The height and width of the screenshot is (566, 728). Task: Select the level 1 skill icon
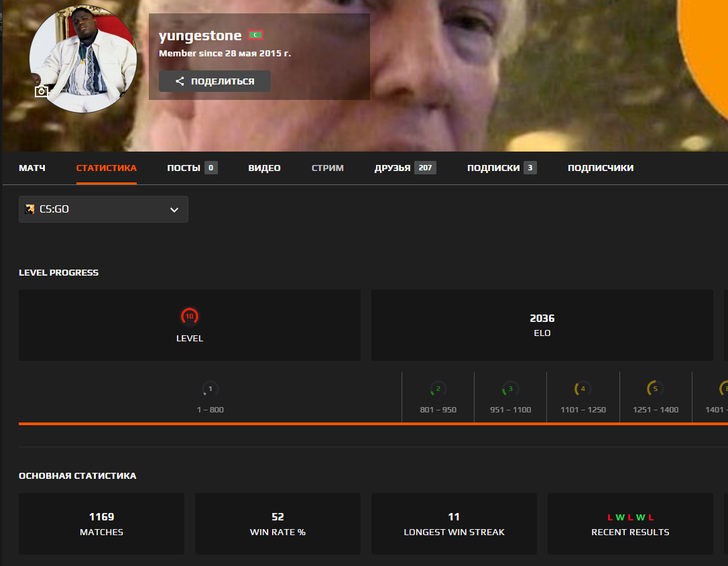point(210,389)
